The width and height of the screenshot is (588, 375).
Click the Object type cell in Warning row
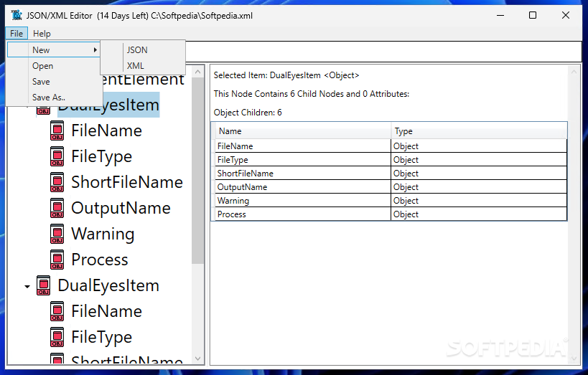[x=479, y=201]
